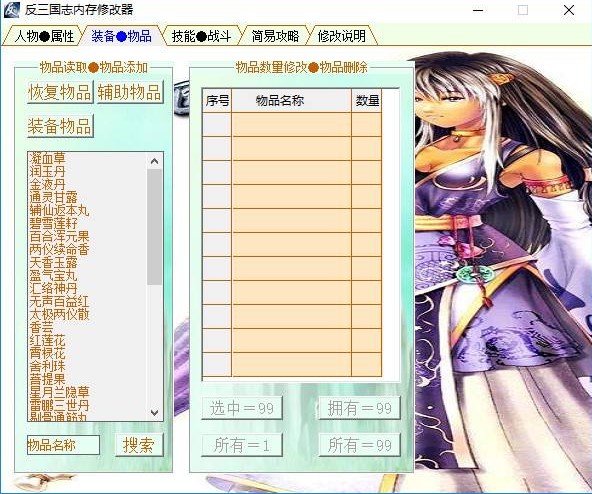Select 雷鹏三世丹 in the item list
This screenshot has width=592, height=494.
59,406
